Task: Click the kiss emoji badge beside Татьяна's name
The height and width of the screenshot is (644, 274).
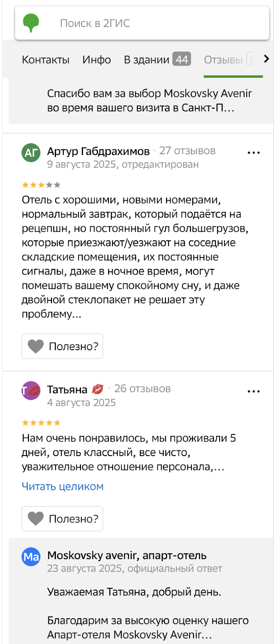Action: pos(98,389)
